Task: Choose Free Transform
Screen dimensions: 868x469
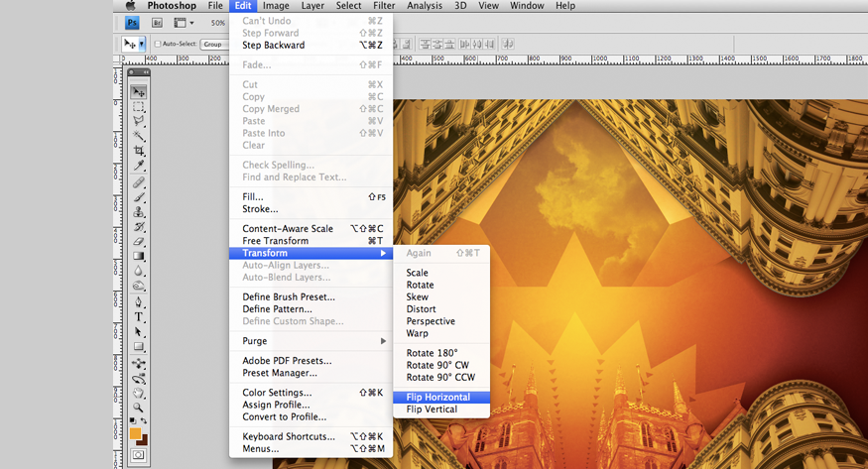Action: click(x=311, y=241)
